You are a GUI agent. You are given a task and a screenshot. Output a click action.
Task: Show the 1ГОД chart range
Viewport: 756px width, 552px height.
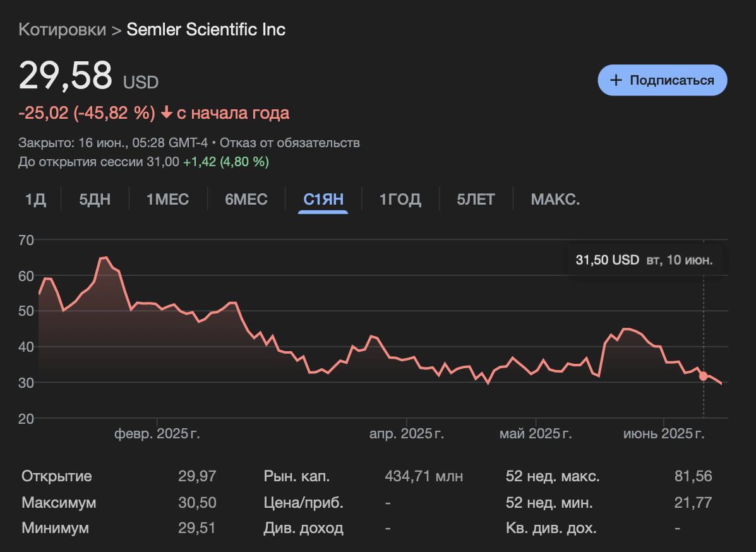pos(400,199)
